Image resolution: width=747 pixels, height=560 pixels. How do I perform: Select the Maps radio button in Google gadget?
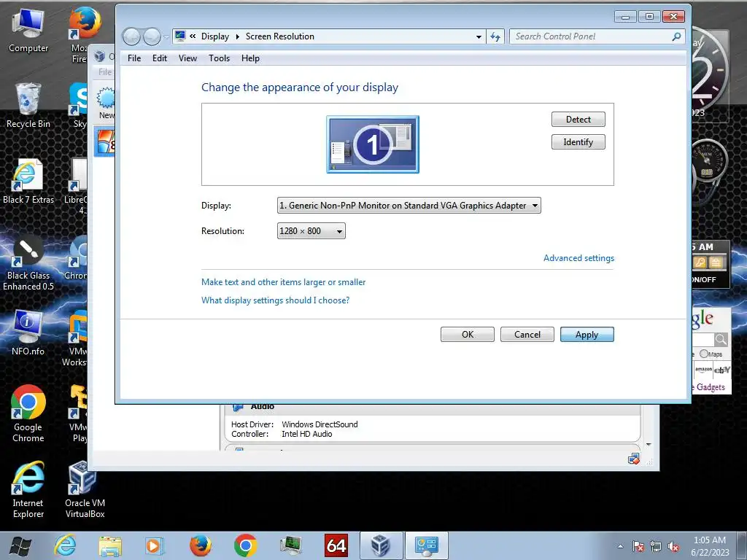pyautogui.click(x=704, y=354)
